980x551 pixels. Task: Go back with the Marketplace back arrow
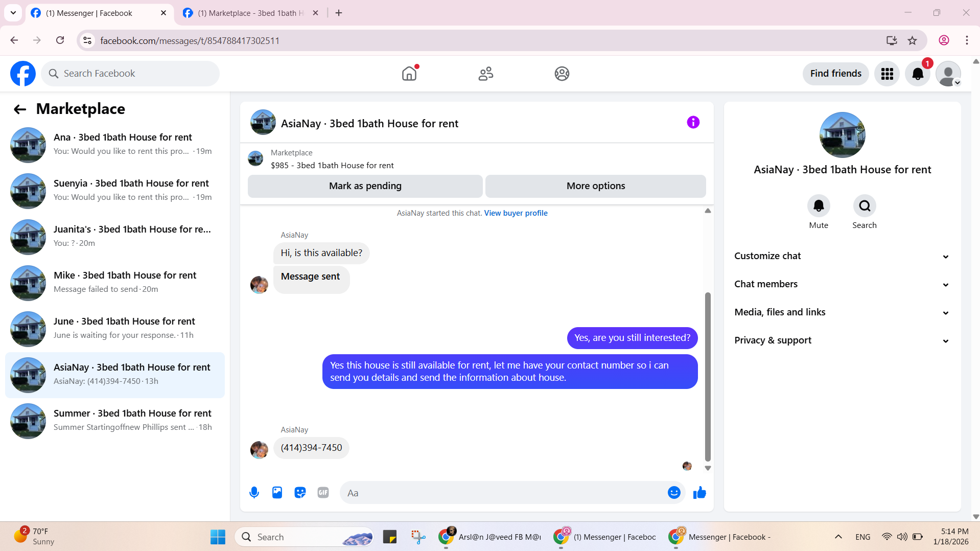(20, 109)
